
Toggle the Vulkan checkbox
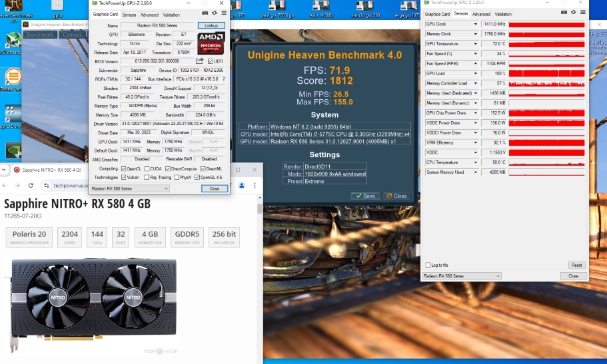coord(123,177)
